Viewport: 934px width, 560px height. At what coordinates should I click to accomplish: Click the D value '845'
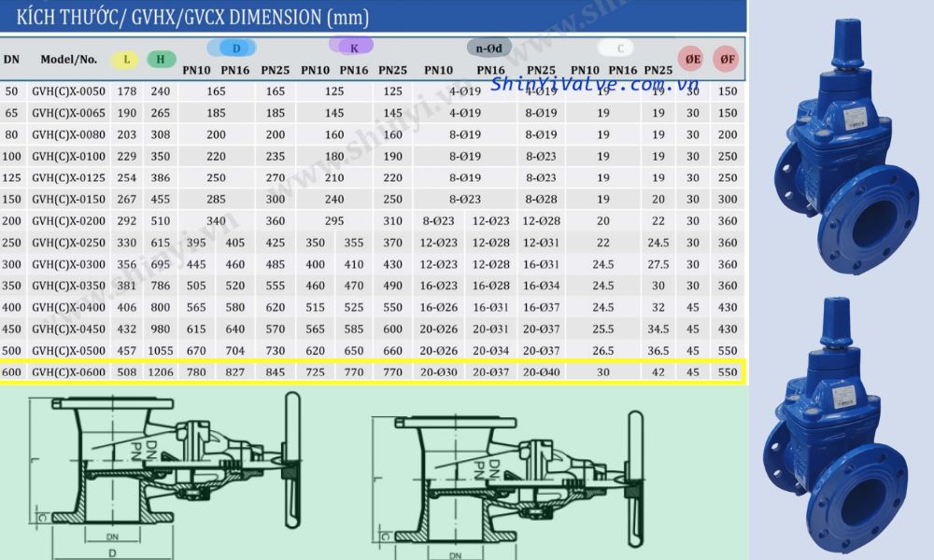pyautogui.click(x=276, y=372)
